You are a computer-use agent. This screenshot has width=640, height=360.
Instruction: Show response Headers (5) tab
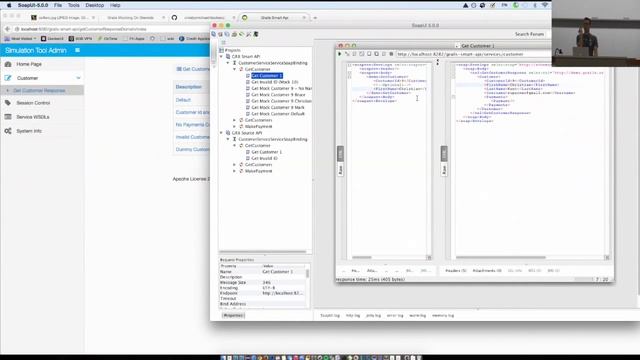click(456, 271)
